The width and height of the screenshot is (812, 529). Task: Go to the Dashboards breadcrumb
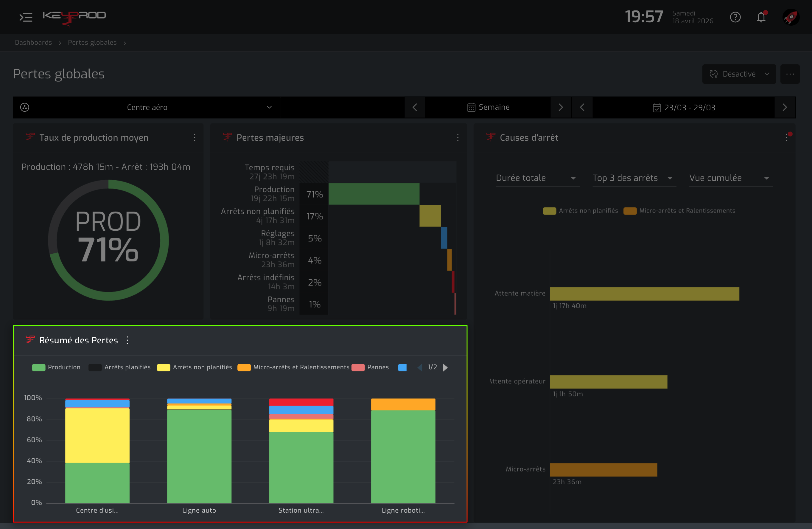[33, 43]
